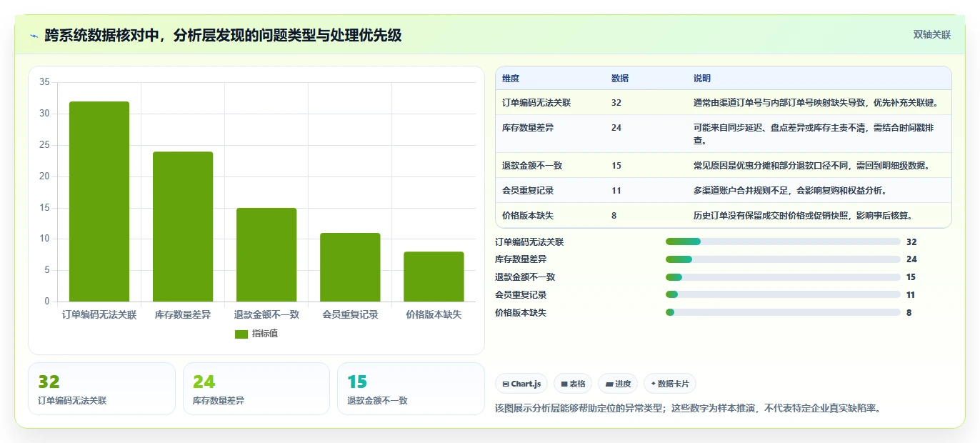Click the description starting 多渠道账户合并规则不足
Image resolution: width=980 pixels, height=443 pixels.
click(790, 191)
